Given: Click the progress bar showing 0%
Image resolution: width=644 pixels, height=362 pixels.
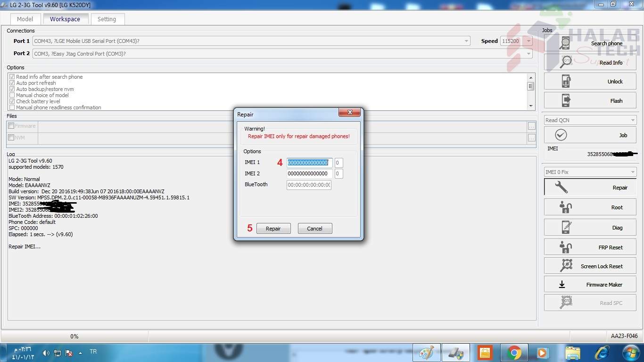Looking at the screenshot, I should pos(74,336).
